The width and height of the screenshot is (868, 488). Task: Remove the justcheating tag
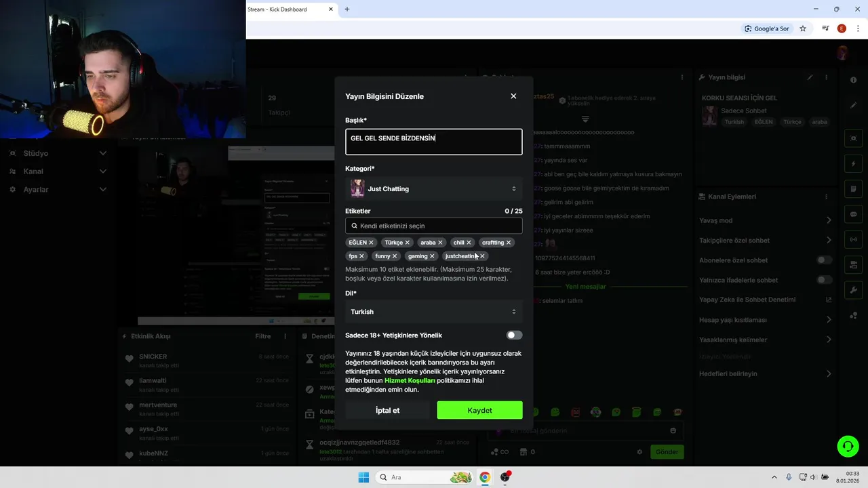pos(482,256)
